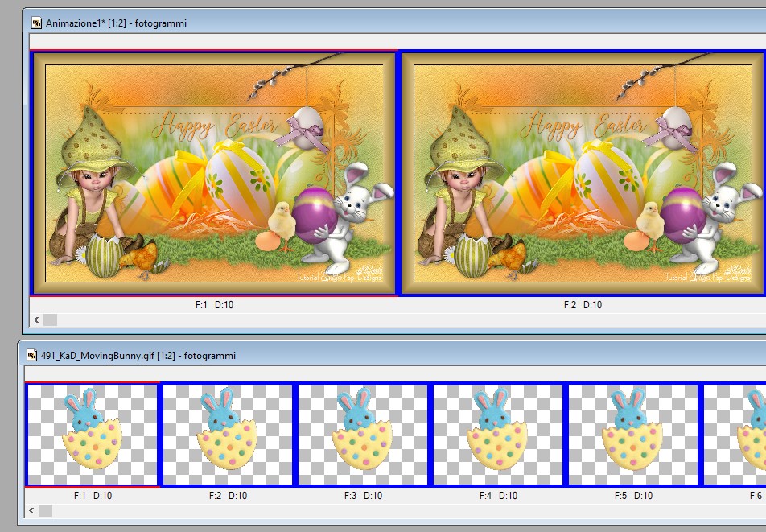Select bunny frame F:4 in MovingBunny window
Screen dimensions: 766x532
pos(498,435)
